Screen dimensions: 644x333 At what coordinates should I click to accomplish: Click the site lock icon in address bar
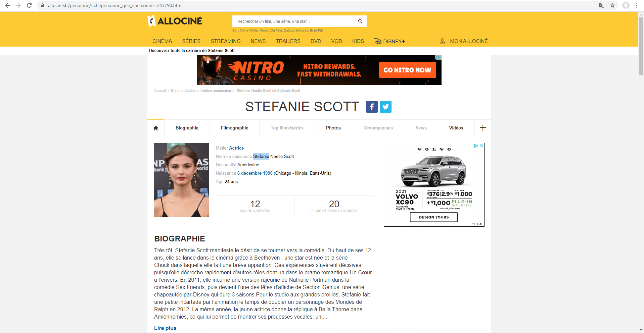[43, 5]
